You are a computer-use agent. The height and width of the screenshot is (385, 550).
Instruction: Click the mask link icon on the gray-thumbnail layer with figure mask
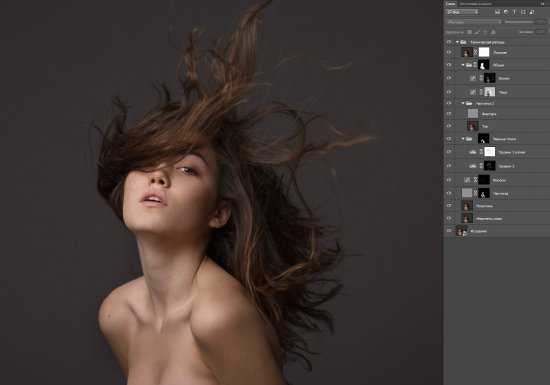pos(476,193)
